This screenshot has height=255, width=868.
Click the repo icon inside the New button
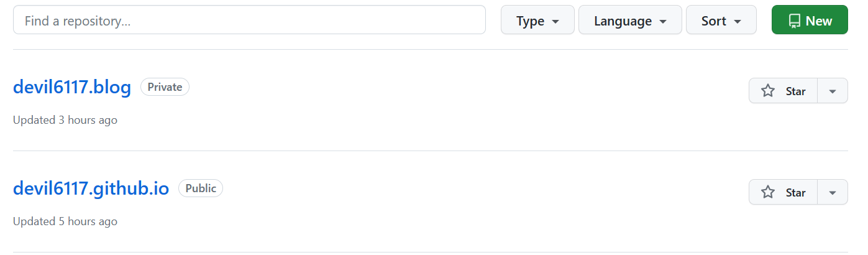click(x=795, y=21)
